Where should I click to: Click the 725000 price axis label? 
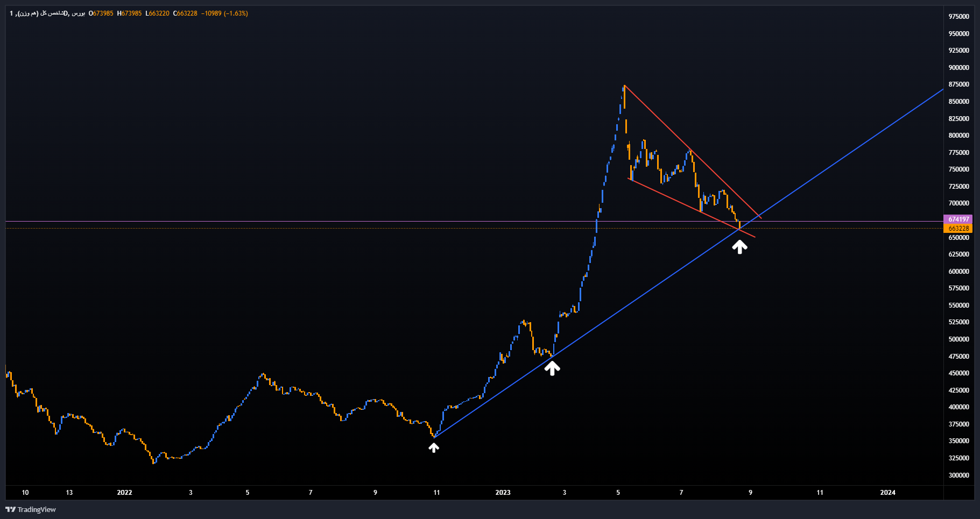point(959,187)
